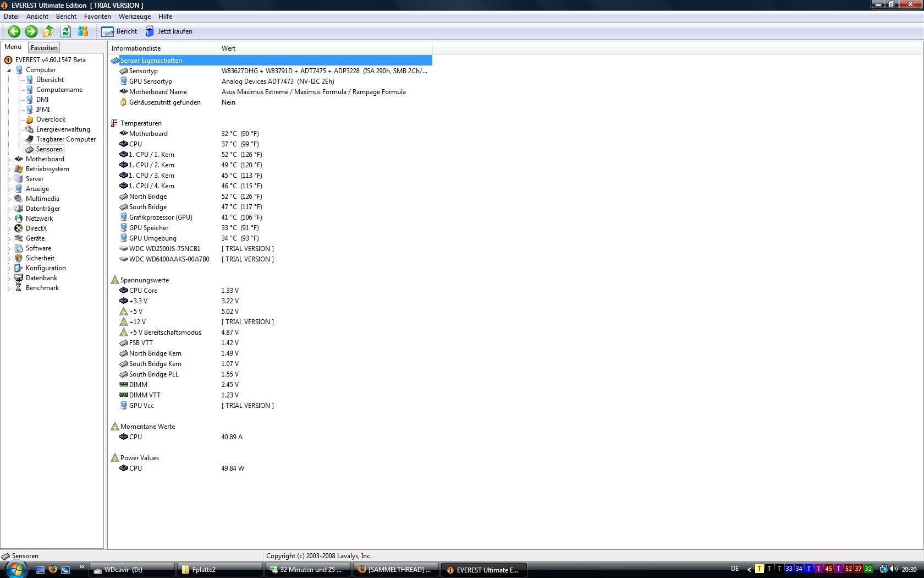Select the IPMI tree item

[43, 110]
